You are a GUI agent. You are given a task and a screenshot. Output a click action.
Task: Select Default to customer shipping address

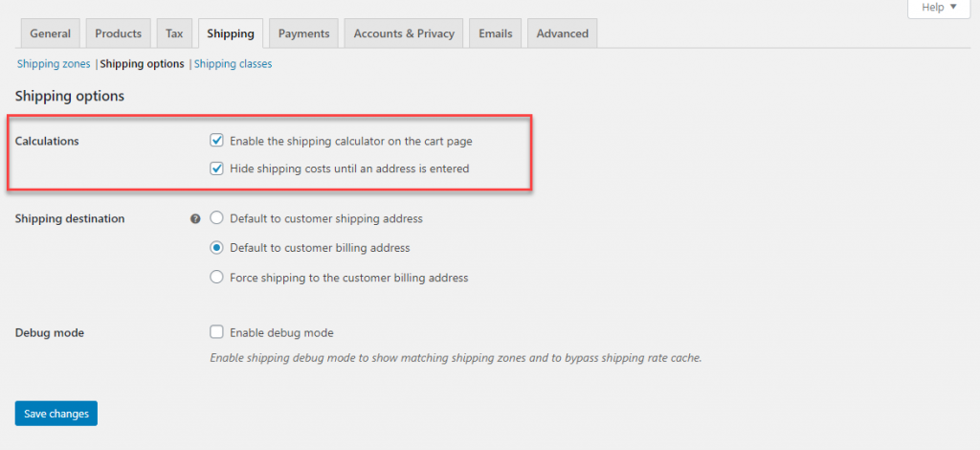pyautogui.click(x=217, y=218)
